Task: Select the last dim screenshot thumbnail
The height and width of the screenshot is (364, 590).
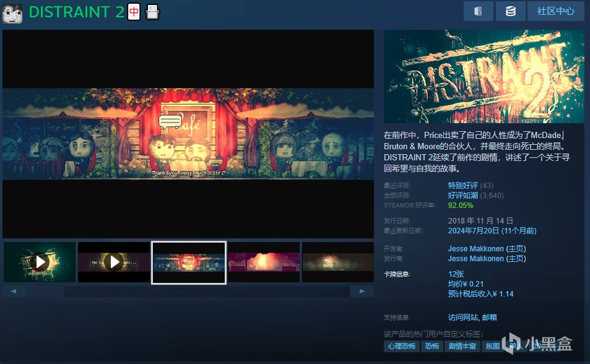Action: [338, 262]
